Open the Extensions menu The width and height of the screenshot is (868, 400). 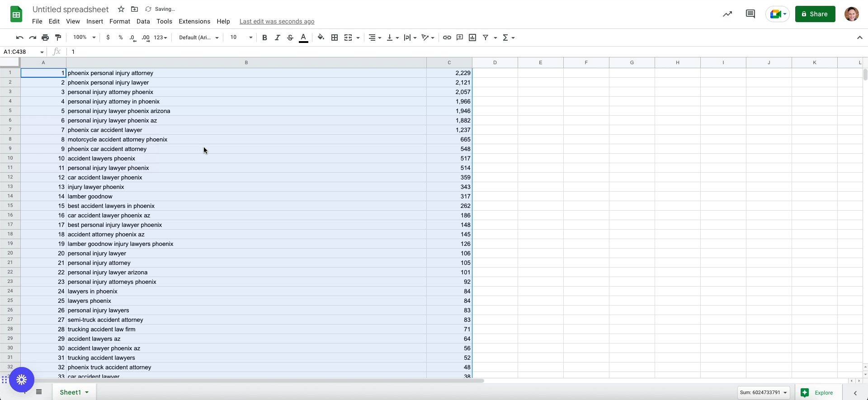[194, 21]
